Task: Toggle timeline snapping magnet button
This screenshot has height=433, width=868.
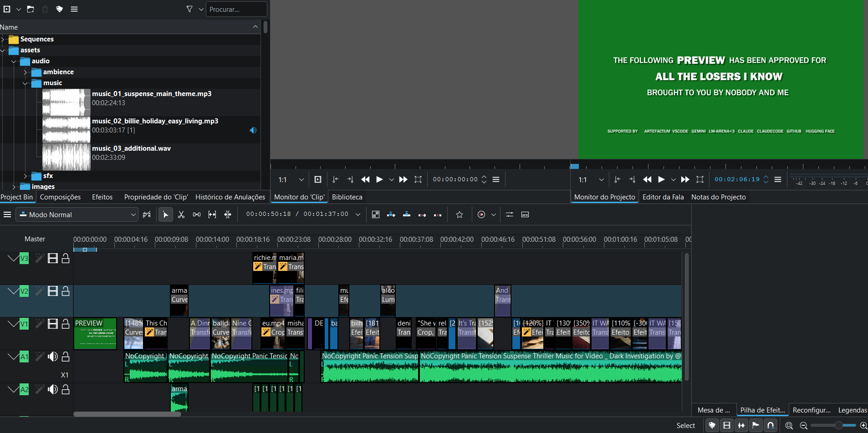Action: pyautogui.click(x=771, y=425)
